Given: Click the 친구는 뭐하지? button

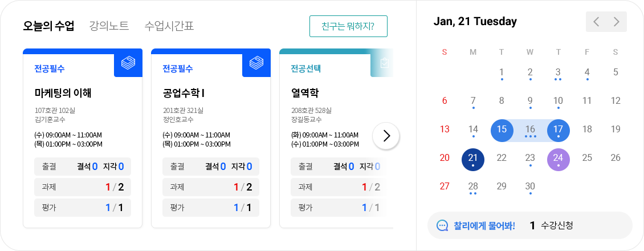Looking at the screenshot, I should coord(348,26).
